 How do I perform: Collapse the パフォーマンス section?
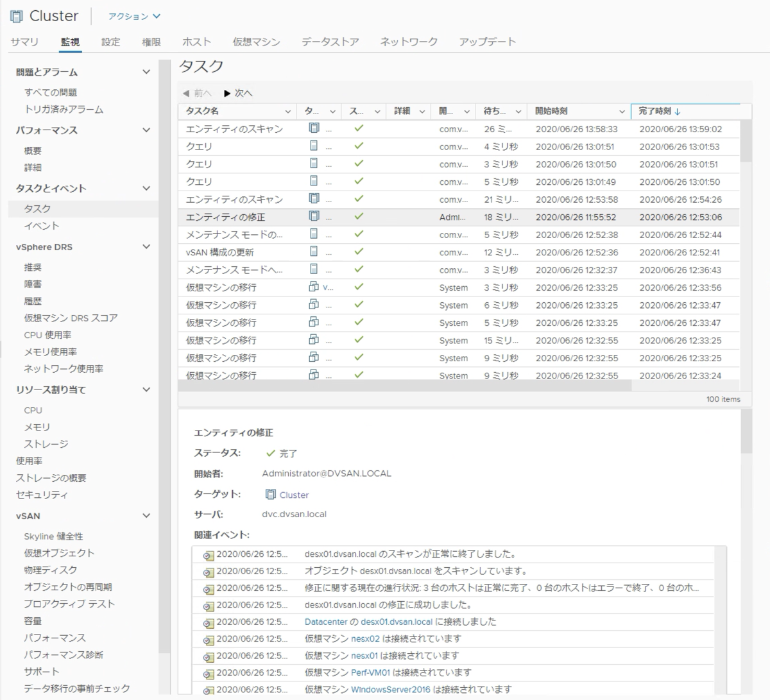click(x=146, y=130)
